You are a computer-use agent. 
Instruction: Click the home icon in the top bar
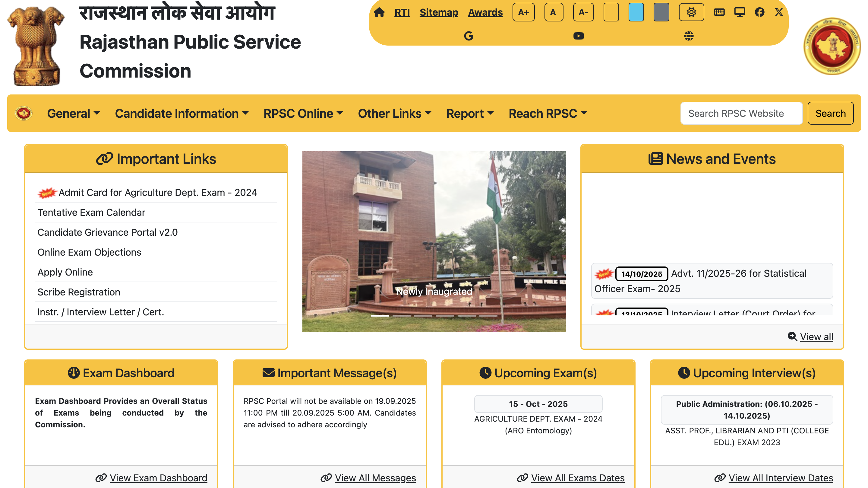coord(380,12)
